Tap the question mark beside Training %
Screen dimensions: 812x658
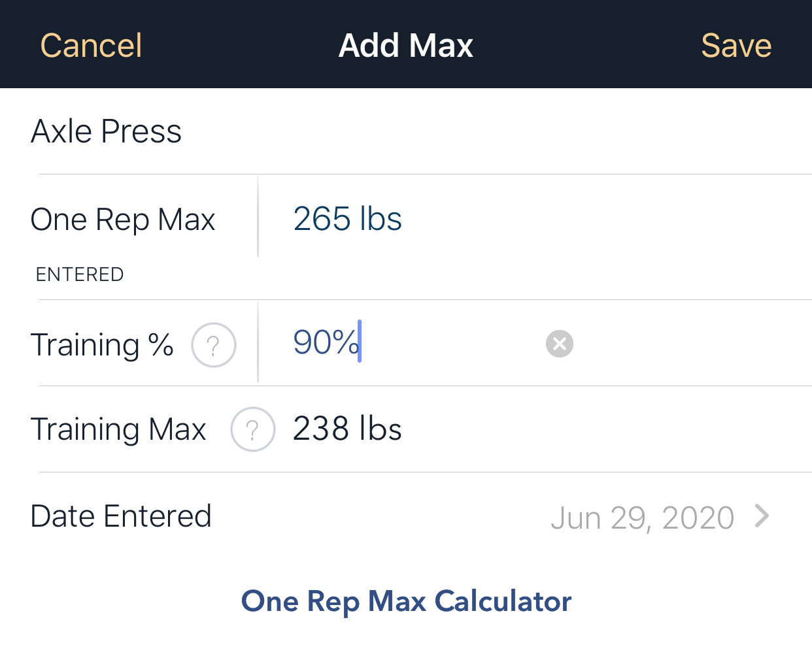[213, 344]
